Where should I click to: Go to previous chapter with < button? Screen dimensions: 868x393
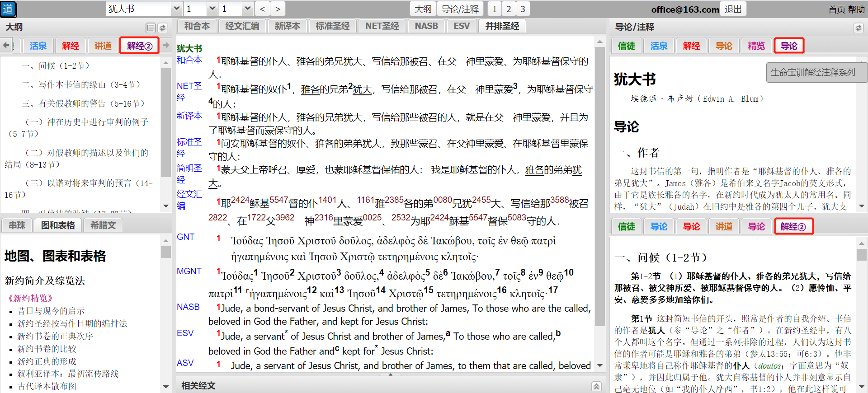[263, 9]
